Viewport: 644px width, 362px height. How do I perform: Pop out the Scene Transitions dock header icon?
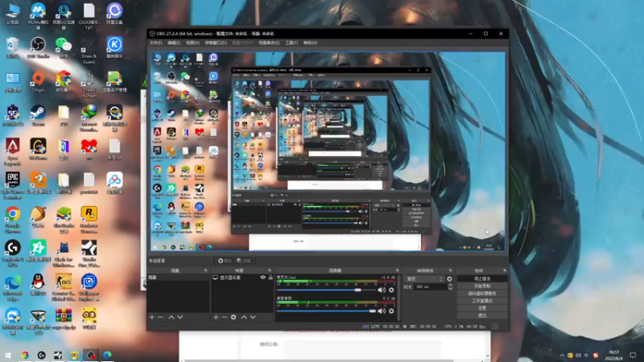451,270
